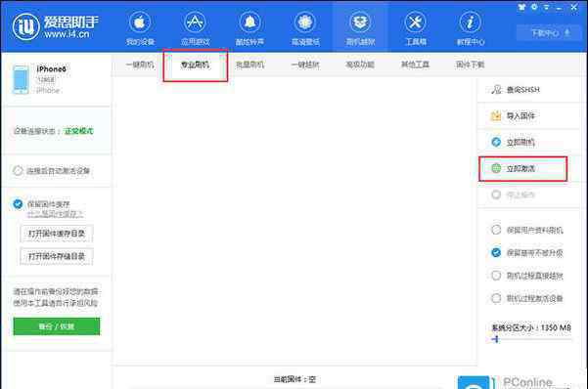Click the 查询SHSH icon

click(x=496, y=90)
